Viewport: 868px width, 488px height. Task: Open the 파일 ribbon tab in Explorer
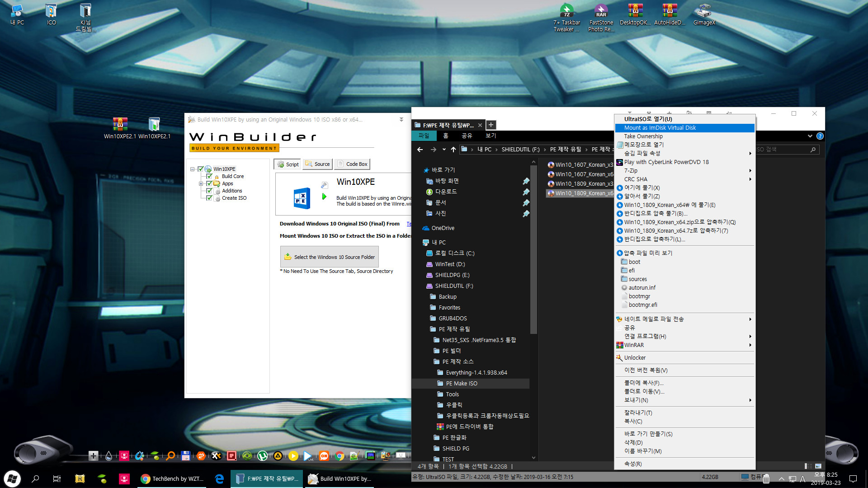click(x=424, y=136)
